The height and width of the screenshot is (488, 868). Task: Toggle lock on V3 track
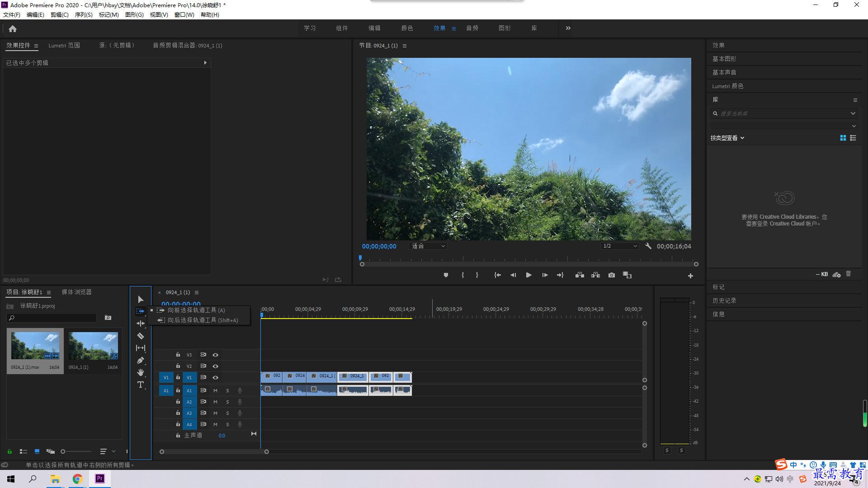coord(178,355)
